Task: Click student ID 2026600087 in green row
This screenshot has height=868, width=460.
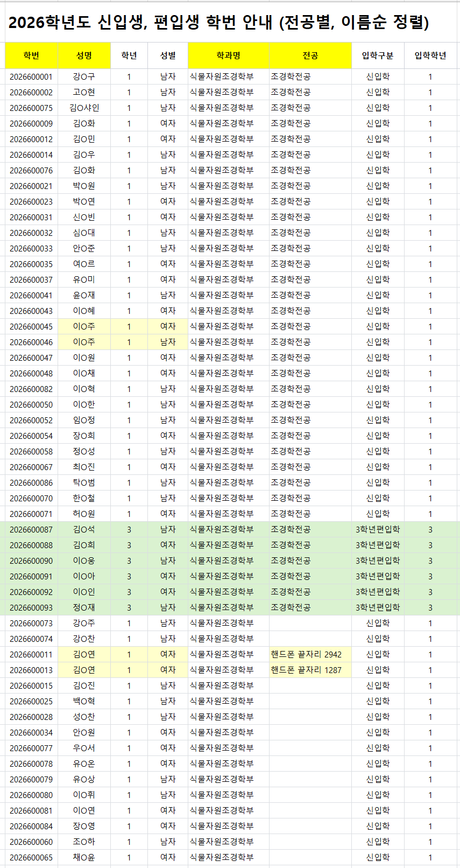Action: (x=31, y=529)
